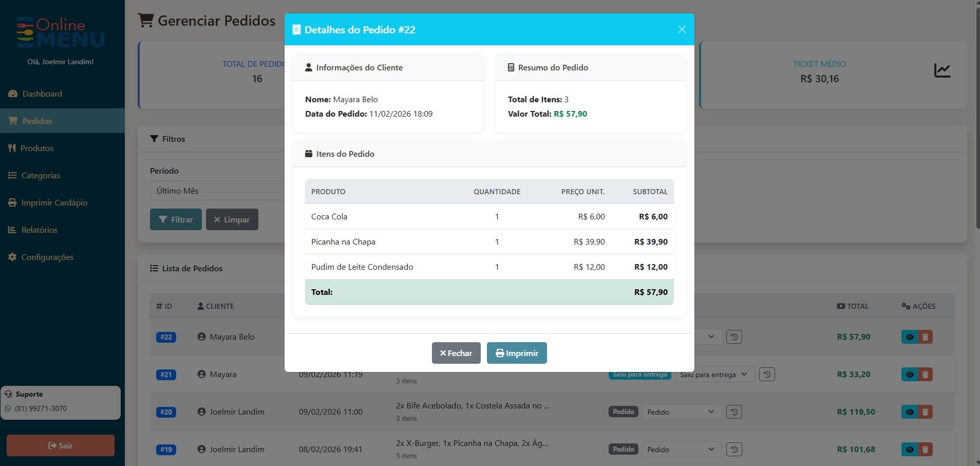The width and height of the screenshot is (980, 466).
Task: Open the Dashboard from the sidebar
Action: [42, 94]
